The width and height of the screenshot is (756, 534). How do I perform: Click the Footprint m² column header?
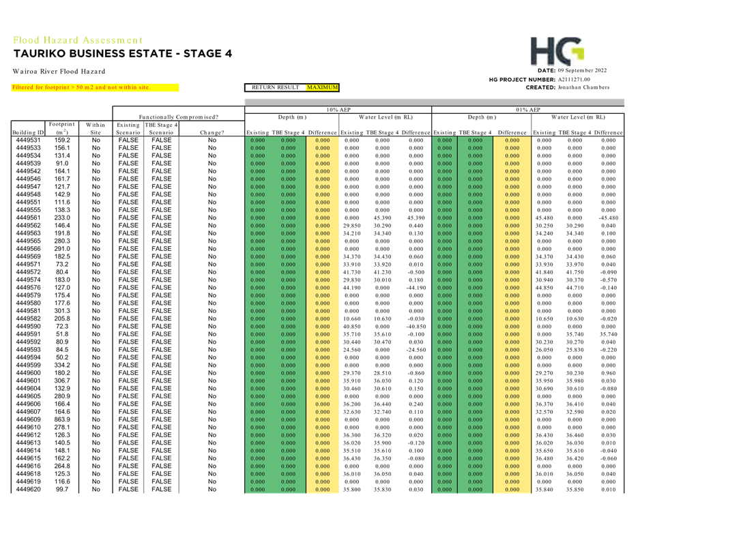click(x=60, y=128)
